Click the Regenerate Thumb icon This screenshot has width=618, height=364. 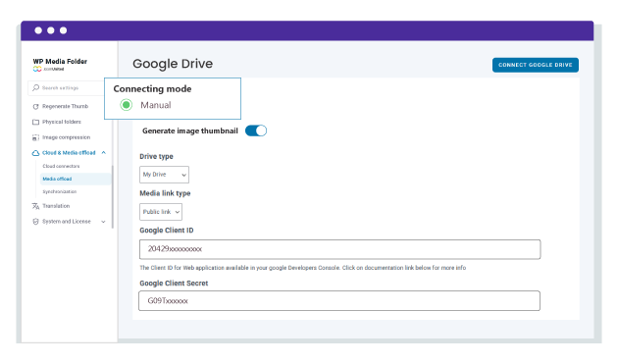click(x=36, y=107)
